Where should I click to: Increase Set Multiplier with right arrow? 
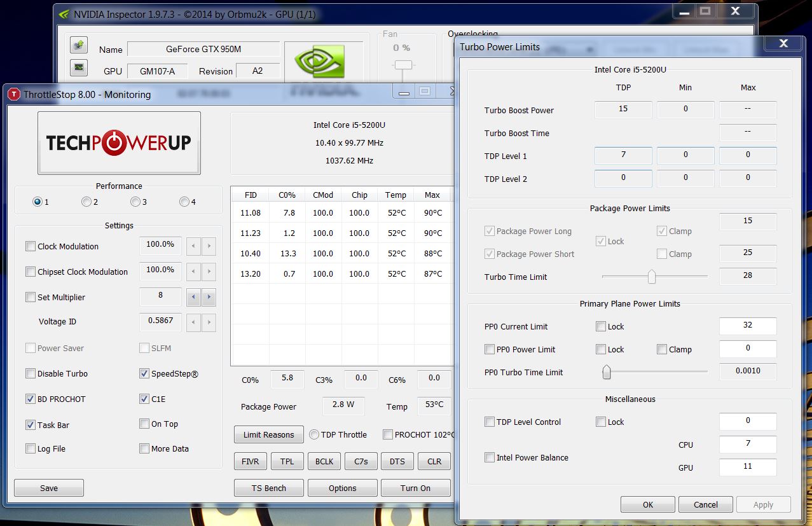[x=209, y=298]
